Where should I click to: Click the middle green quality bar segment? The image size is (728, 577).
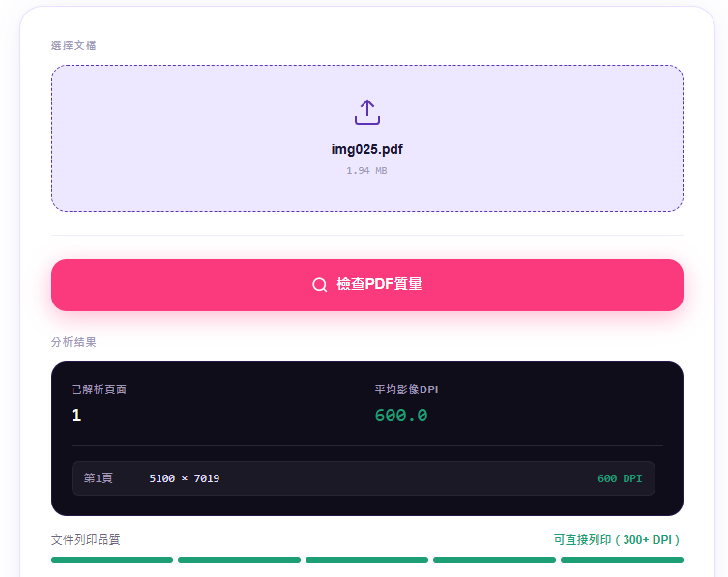point(366,560)
